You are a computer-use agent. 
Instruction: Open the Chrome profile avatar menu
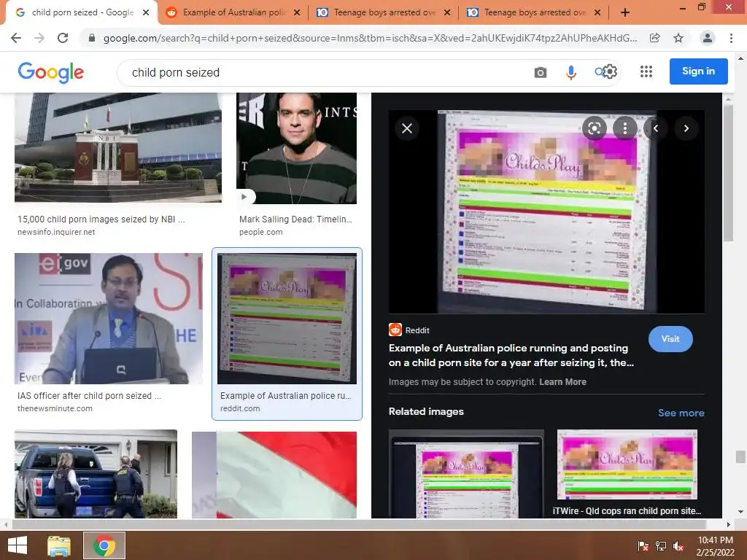[x=708, y=38]
